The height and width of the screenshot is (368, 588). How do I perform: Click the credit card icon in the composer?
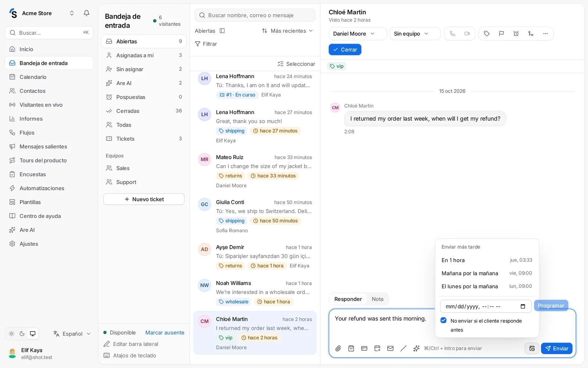click(364, 348)
